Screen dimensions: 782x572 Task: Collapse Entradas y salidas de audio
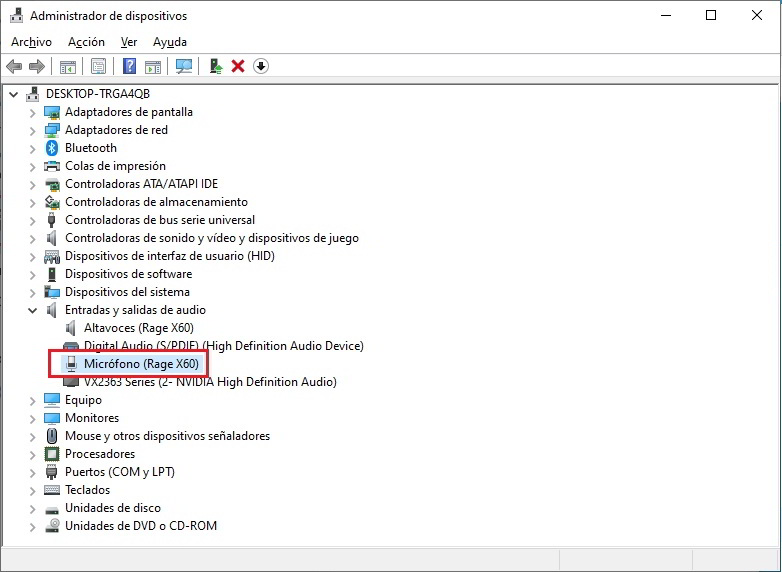[32, 310]
